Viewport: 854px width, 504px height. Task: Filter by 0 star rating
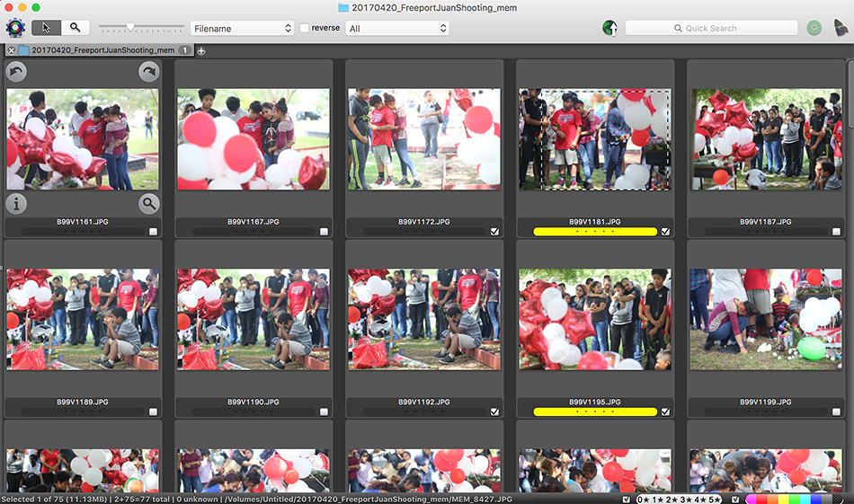click(x=644, y=500)
